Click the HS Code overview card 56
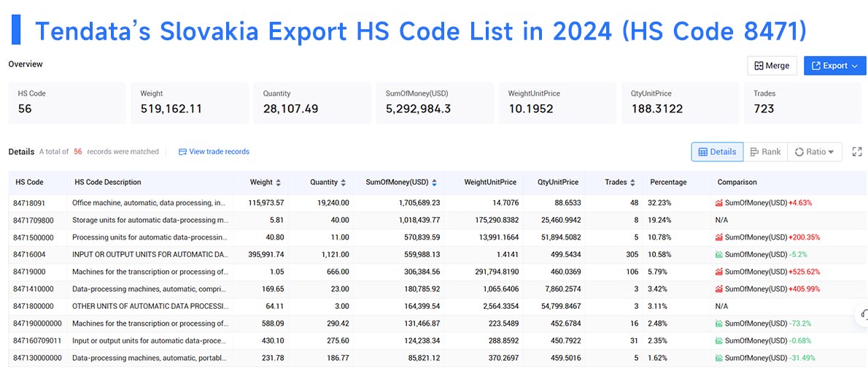 click(66, 103)
